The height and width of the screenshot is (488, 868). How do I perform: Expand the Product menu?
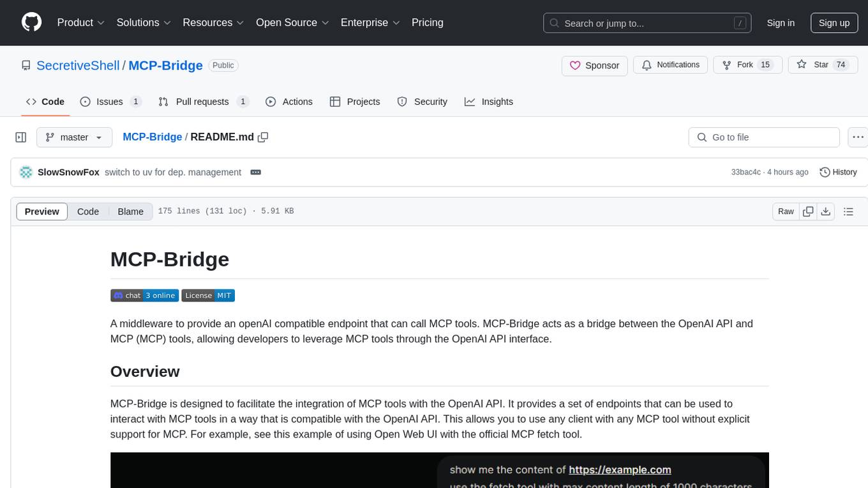[x=81, y=22]
